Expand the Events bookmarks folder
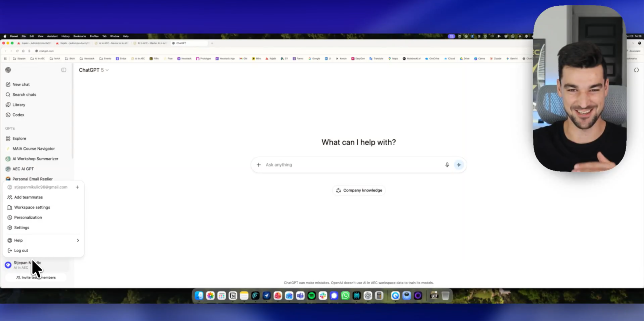 click(x=105, y=58)
